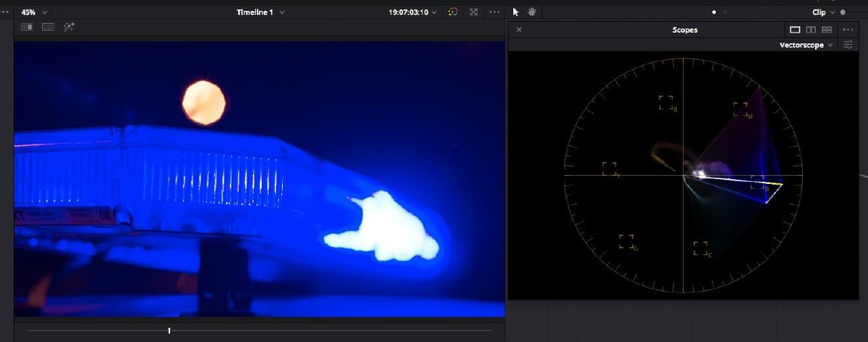
Task: Switch scopes to single view layout
Action: [x=795, y=30]
